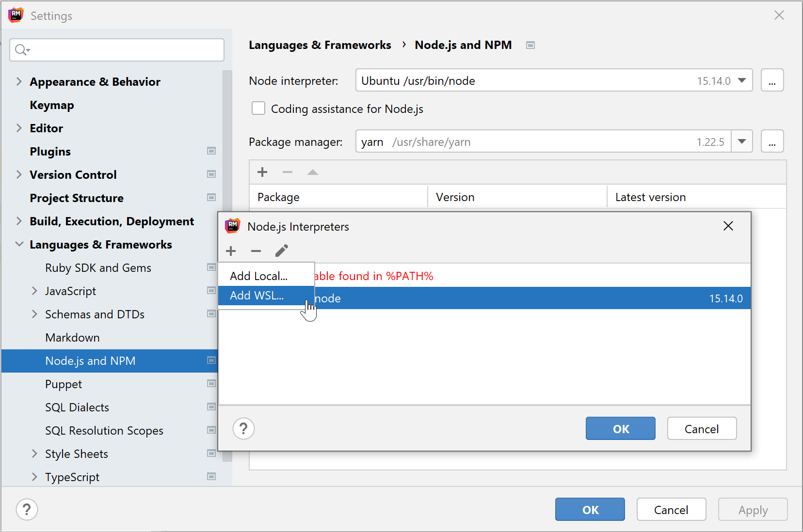This screenshot has width=803, height=532.
Task: Click the Apply button
Action: coord(753,509)
